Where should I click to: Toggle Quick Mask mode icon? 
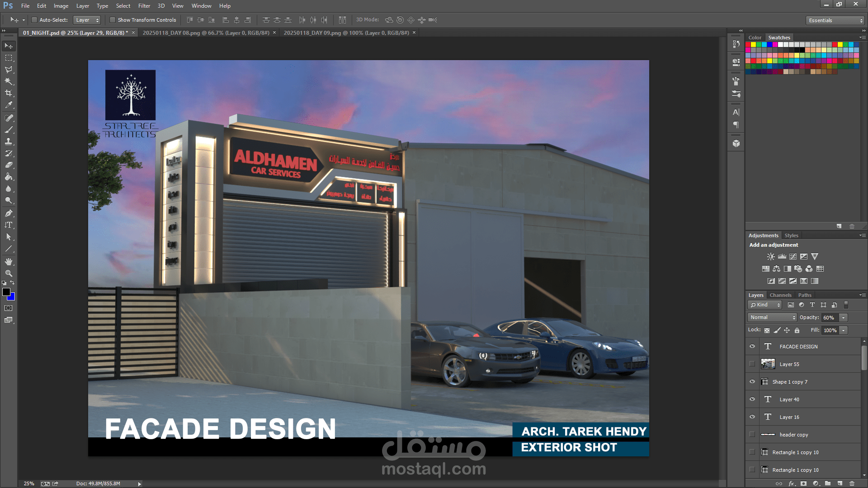9,308
